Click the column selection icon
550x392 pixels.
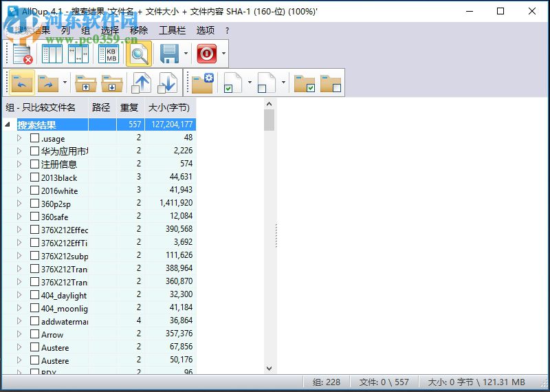[x=52, y=54]
